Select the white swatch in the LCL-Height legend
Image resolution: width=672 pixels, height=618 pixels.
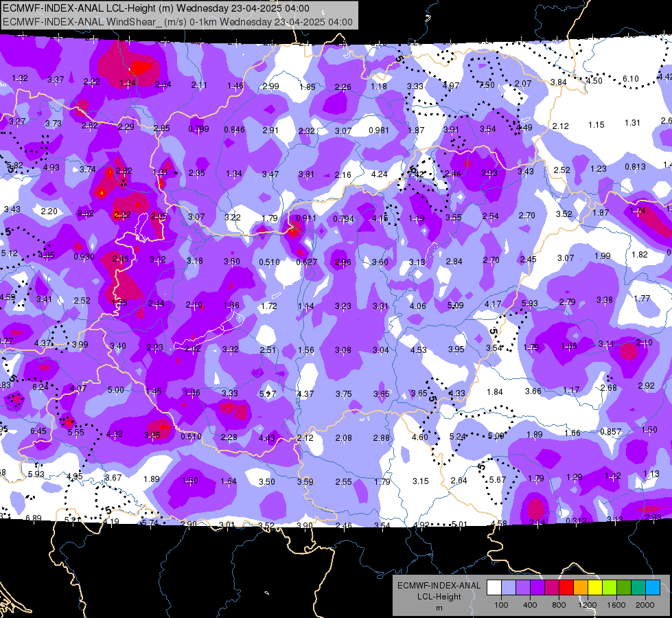494,588
